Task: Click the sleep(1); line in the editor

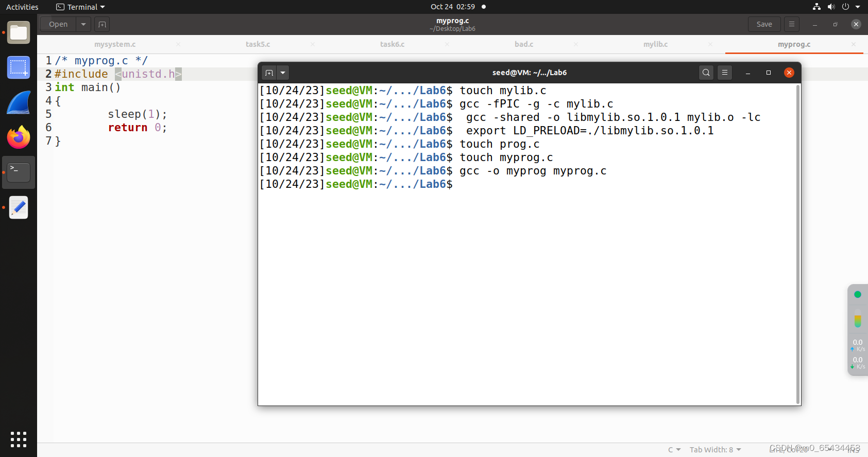Action: point(137,114)
